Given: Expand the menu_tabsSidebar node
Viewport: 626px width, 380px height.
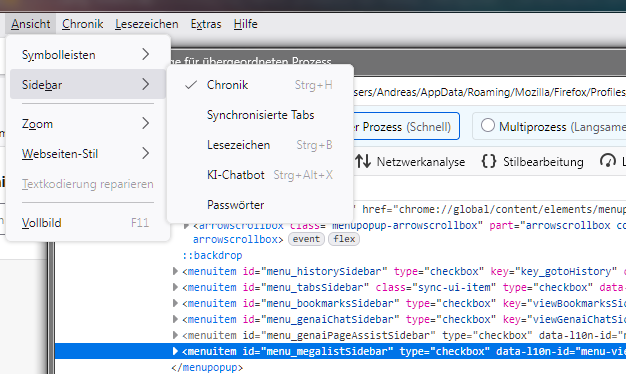Looking at the screenshot, I should coord(175,287).
